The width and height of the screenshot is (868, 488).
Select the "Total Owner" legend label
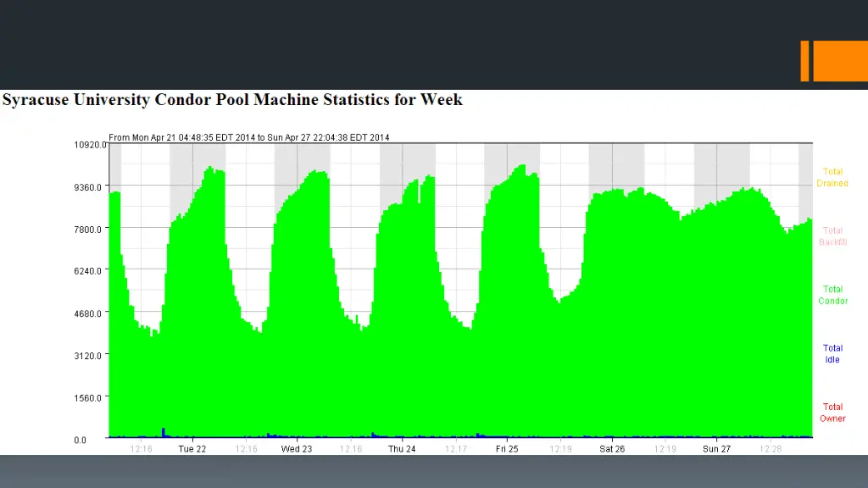pos(832,413)
